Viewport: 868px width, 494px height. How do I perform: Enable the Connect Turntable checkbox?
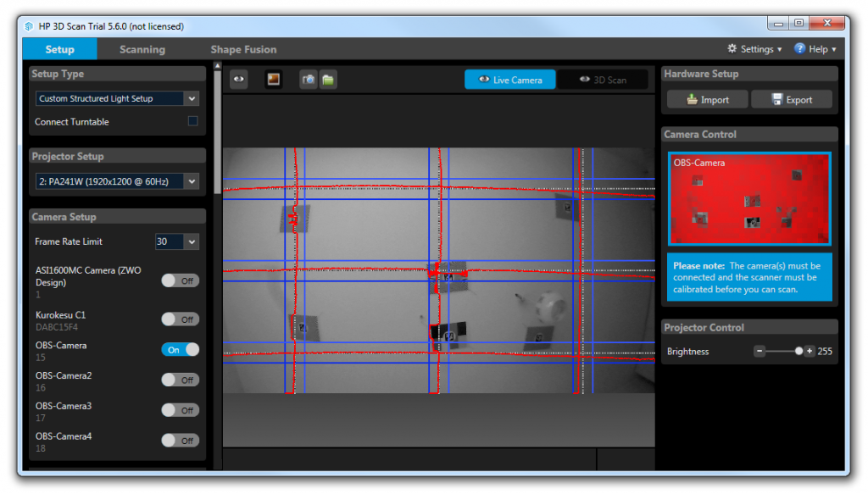tap(192, 121)
